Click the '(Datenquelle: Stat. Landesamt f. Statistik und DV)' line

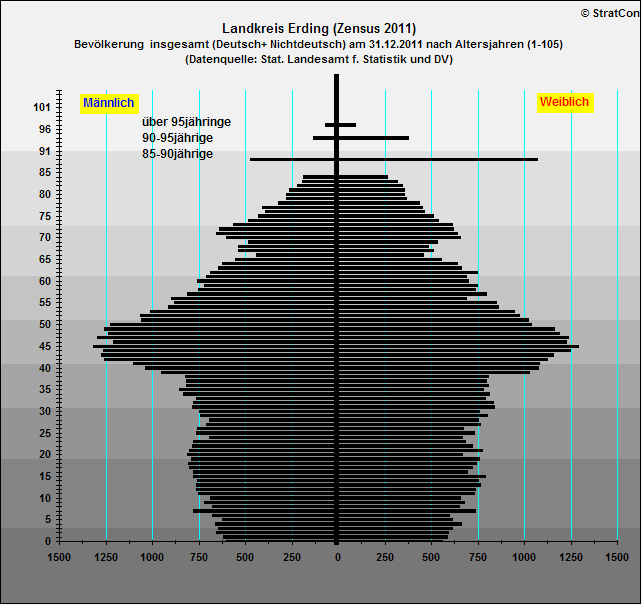click(319, 59)
